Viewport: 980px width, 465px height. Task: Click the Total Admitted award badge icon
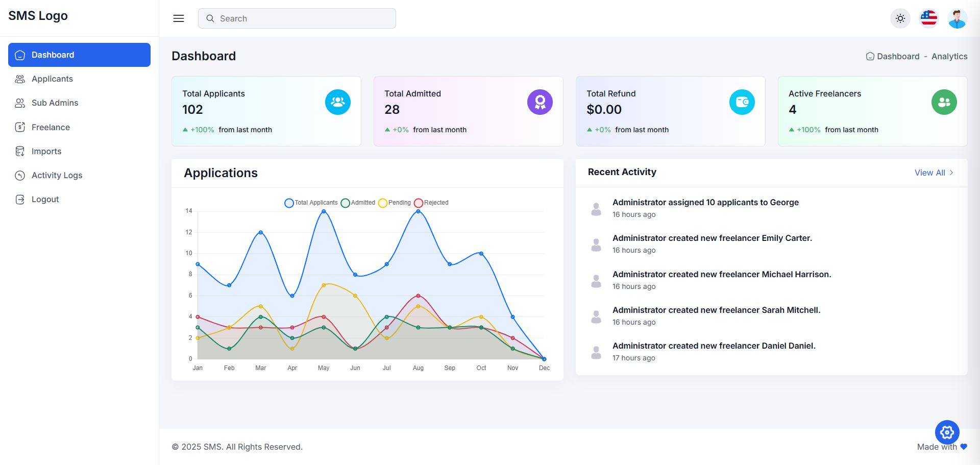coord(540,102)
